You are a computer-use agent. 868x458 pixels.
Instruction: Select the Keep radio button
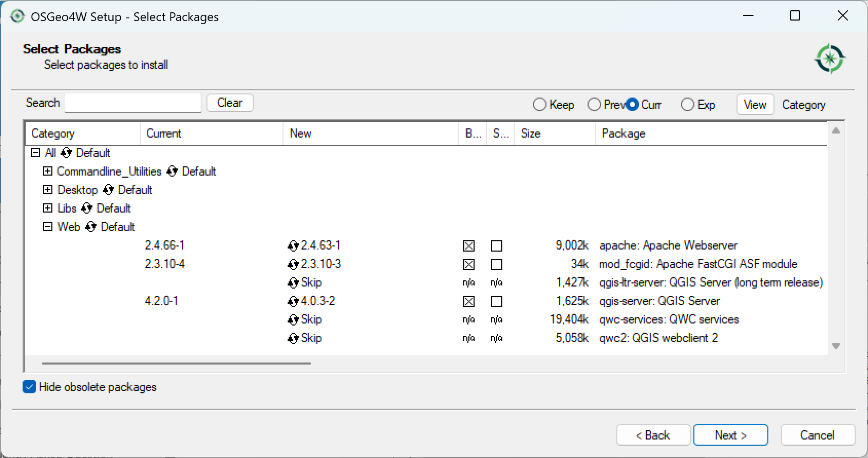tap(540, 105)
